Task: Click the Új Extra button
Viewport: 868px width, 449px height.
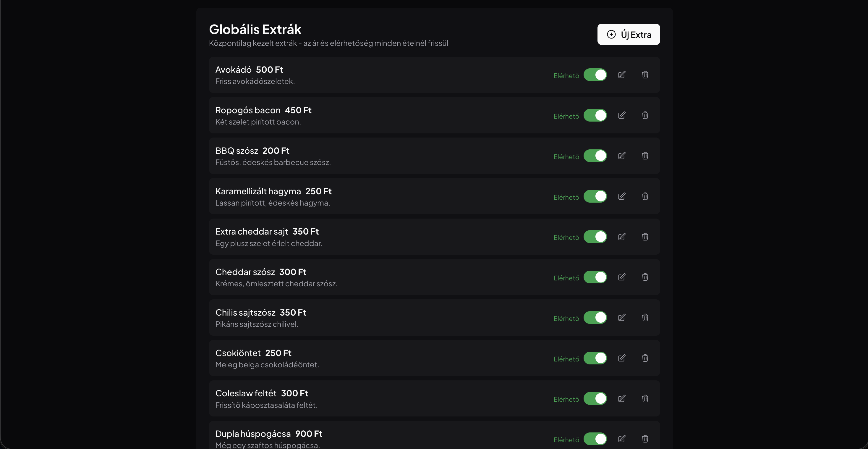Action: coord(629,34)
